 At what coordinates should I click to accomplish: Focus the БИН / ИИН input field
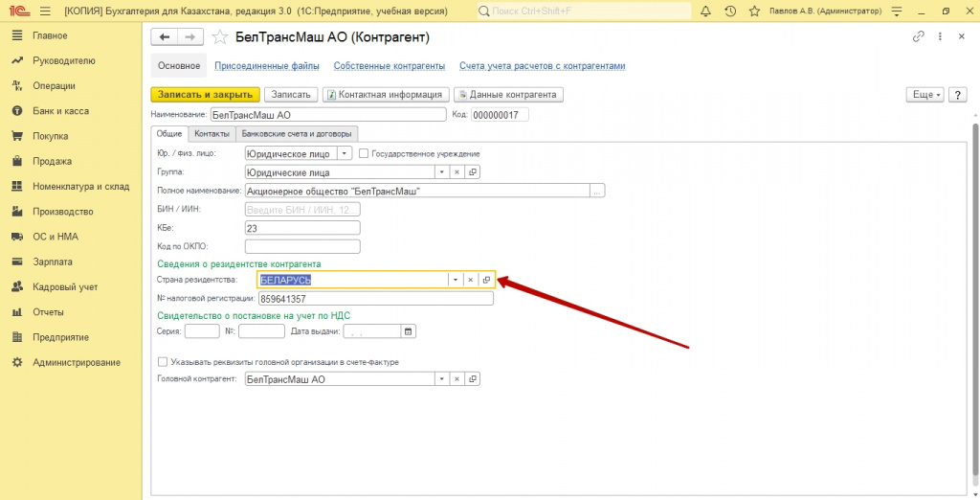point(302,210)
